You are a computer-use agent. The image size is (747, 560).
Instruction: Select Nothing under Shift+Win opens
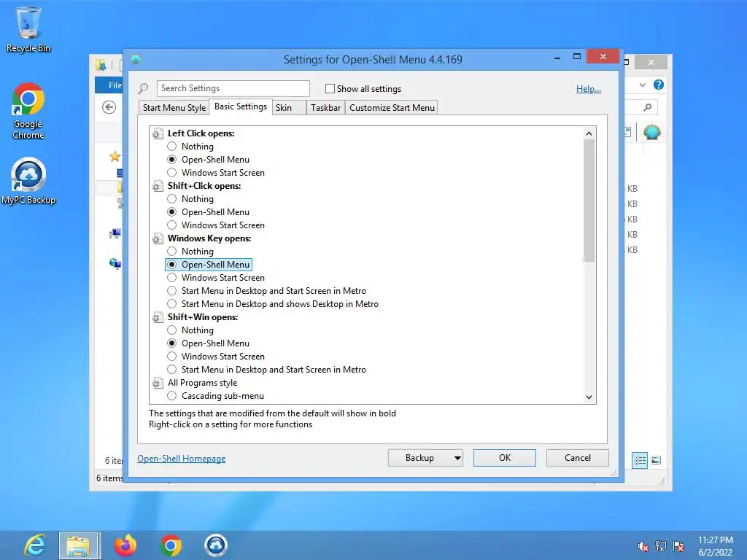tap(172, 330)
